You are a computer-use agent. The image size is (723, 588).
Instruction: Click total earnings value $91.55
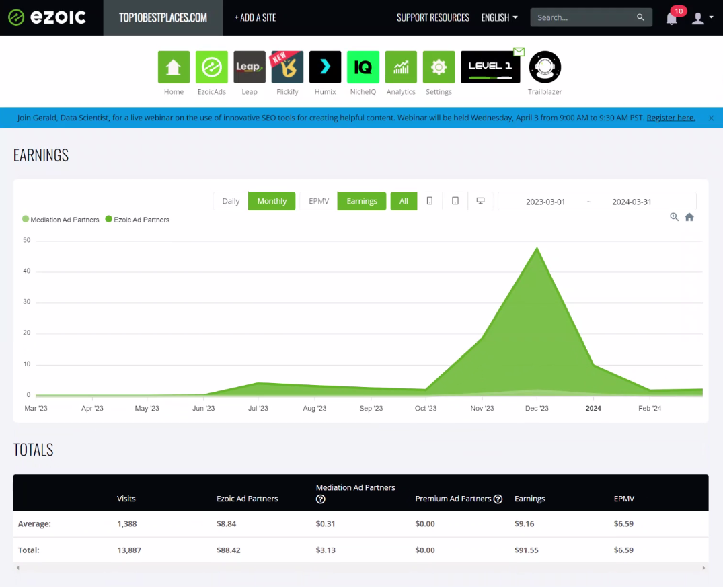527,550
